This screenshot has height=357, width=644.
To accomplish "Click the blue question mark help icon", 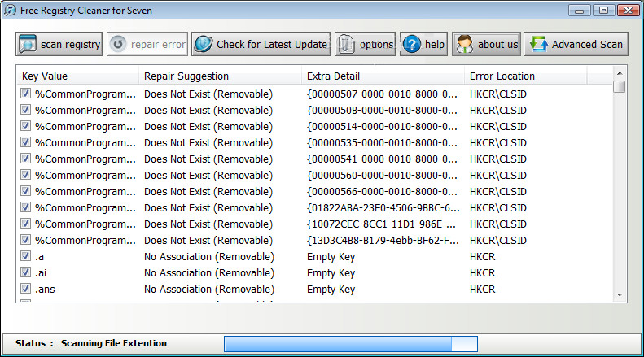I will [411, 44].
